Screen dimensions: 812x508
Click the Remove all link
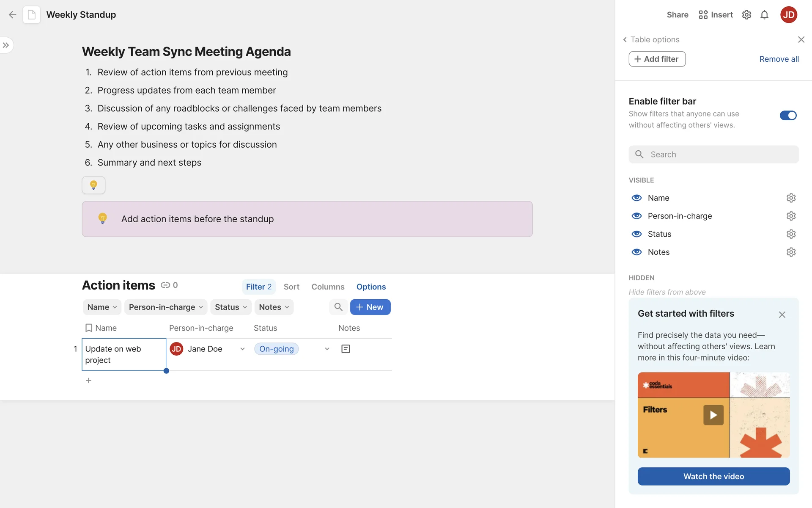(x=779, y=59)
